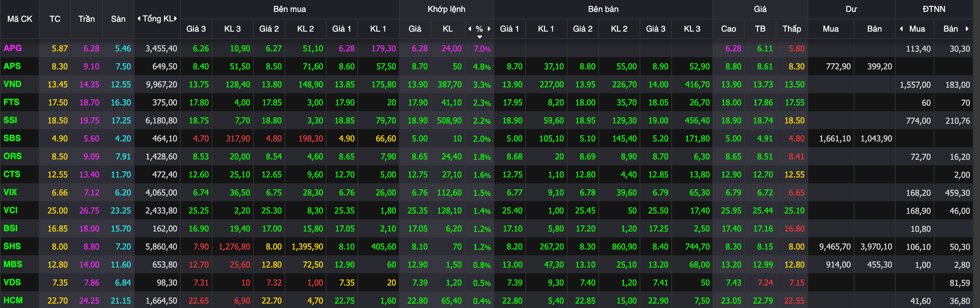Click the Giá group header
This screenshot has width=980, height=308.
[x=760, y=9]
